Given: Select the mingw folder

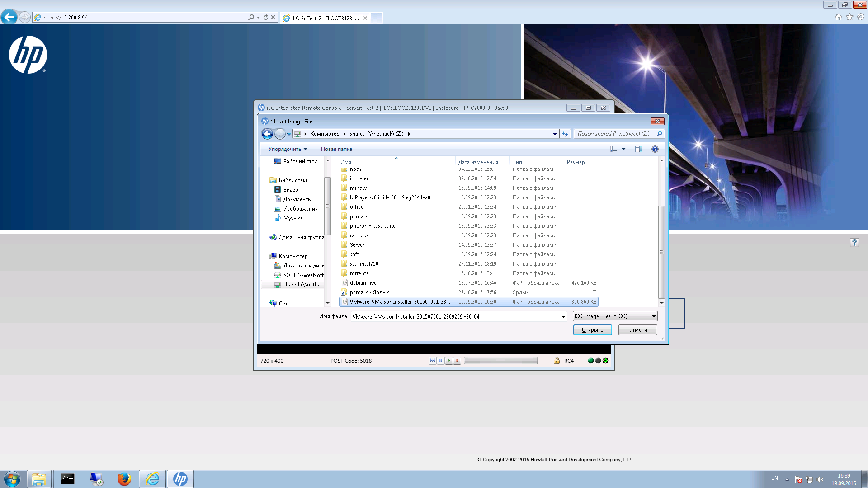Looking at the screenshot, I should 468,188.
